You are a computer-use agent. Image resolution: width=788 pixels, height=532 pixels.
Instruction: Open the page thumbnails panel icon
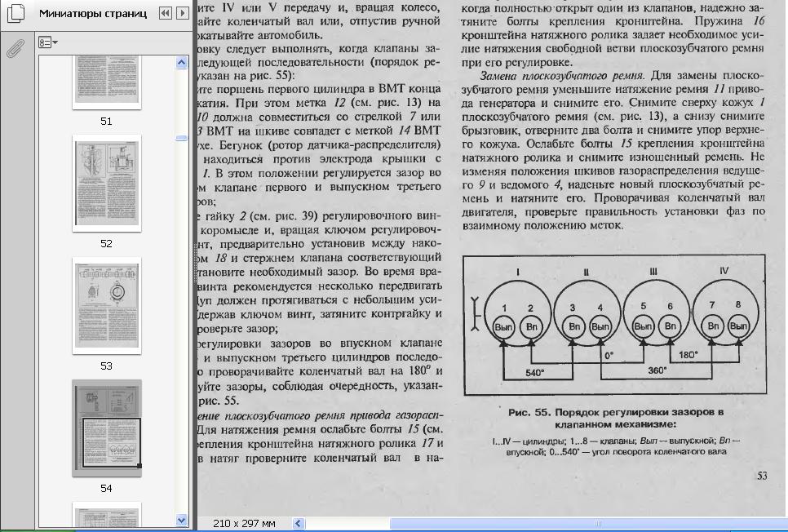coord(15,14)
